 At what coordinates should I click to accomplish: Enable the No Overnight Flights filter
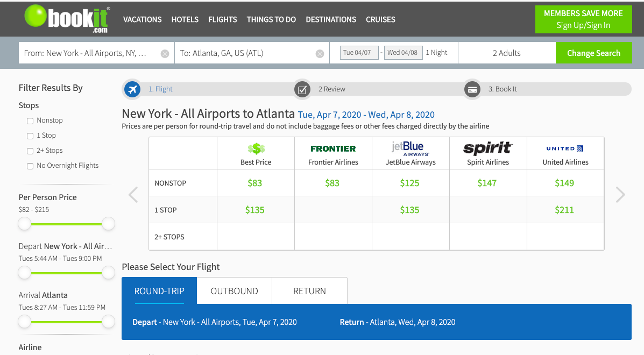coord(30,166)
